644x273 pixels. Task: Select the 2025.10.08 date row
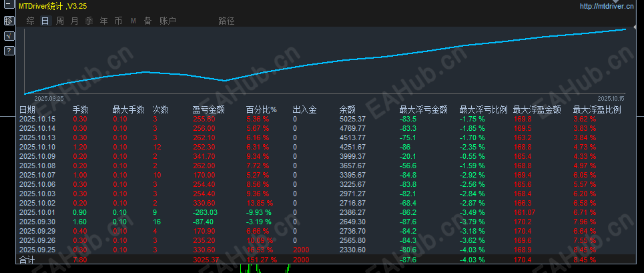(x=37, y=166)
